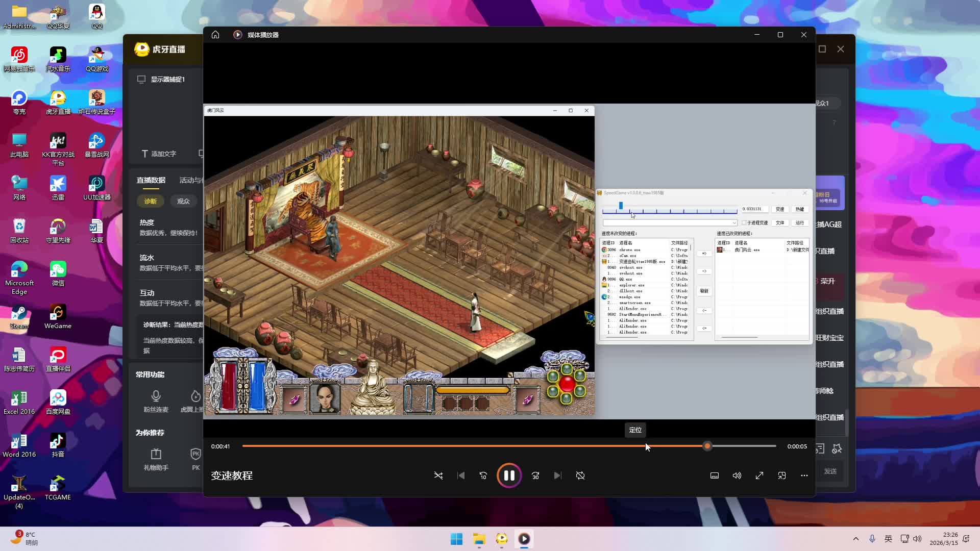Go to previous track
Screen dimensions: 980x551
pyautogui.click(x=461, y=475)
